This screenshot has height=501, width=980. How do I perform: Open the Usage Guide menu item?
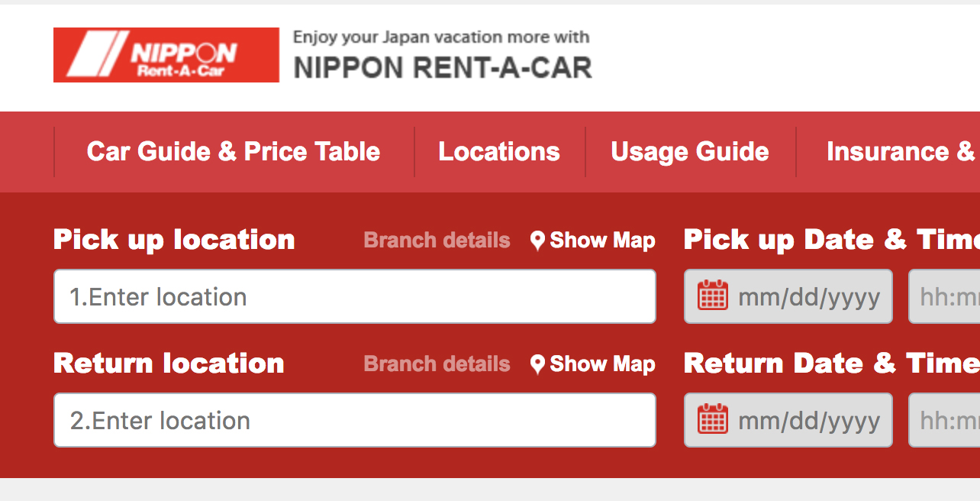690,152
